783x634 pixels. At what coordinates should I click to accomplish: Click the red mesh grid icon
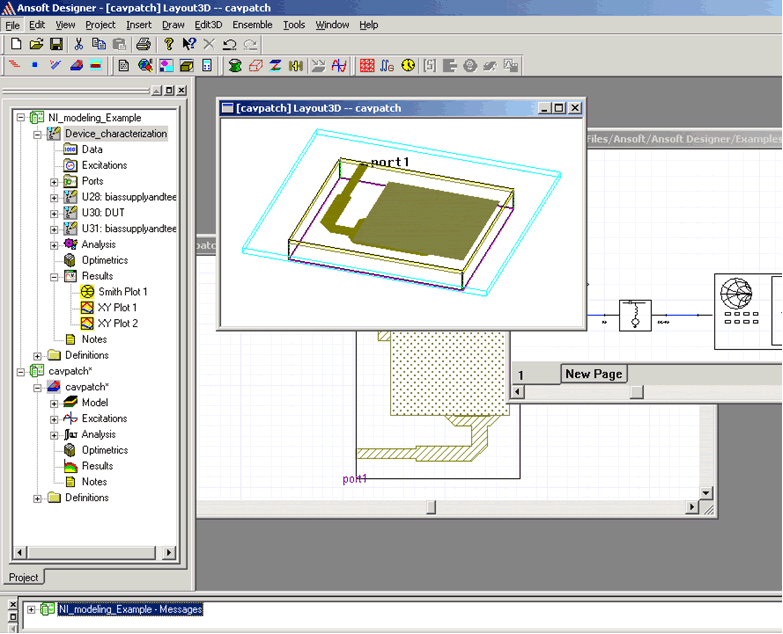(x=367, y=65)
